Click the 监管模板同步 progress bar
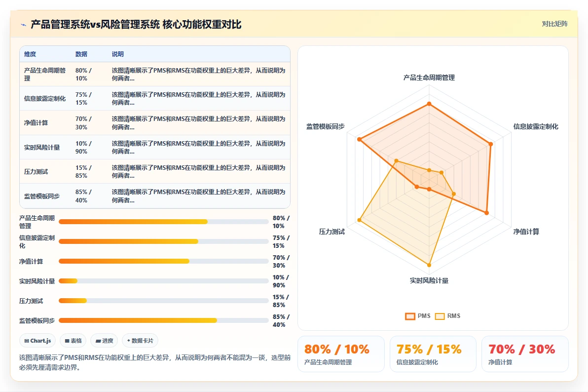The width and height of the screenshot is (588, 392). tap(163, 320)
